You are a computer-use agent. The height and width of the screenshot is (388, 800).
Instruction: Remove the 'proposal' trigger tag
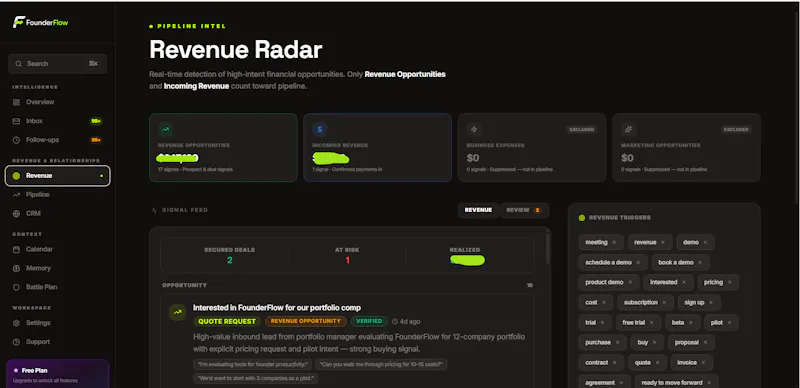[705, 343]
